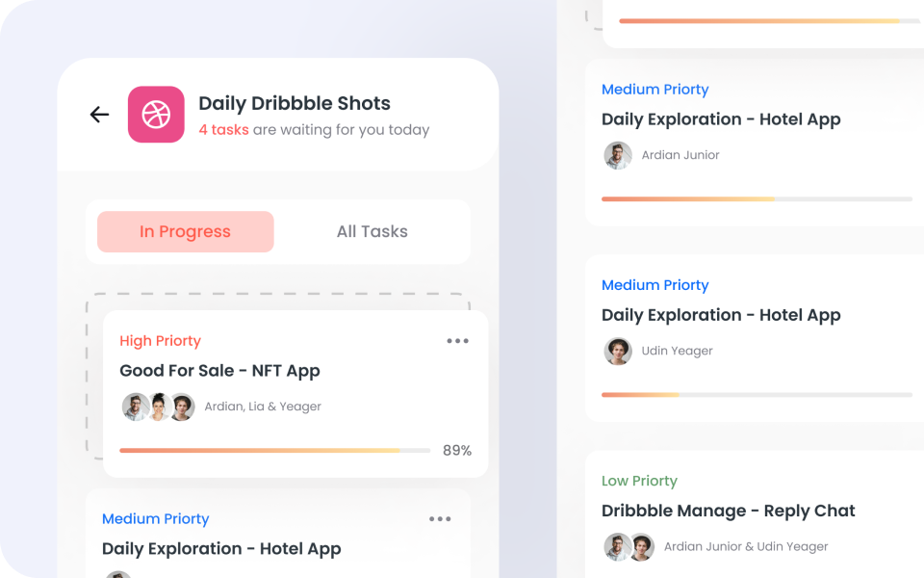924x578 pixels.
Task: Go back using the left arrow icon
Action: (x=99, y=115)
